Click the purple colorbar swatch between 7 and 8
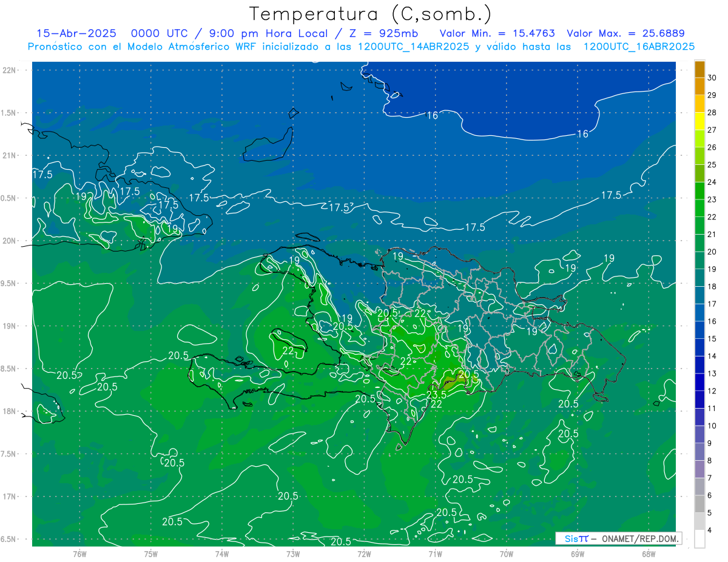The image size is (728, 562). [700, 470]
